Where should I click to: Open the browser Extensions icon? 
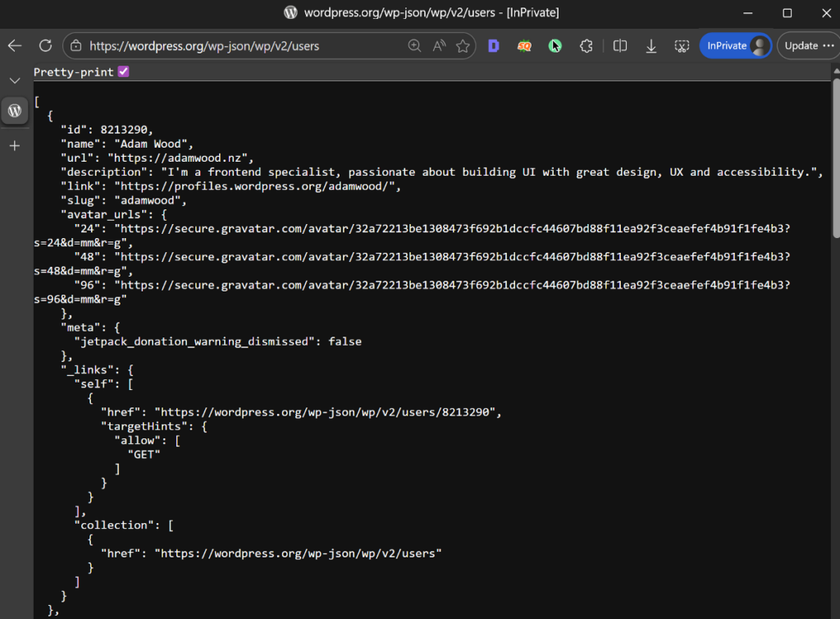click(x=586, y=46)
